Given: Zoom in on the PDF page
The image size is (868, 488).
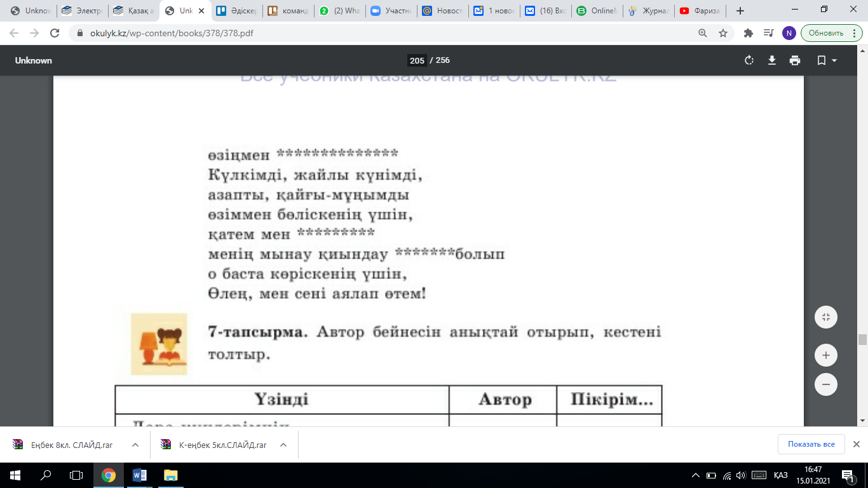Looking at the screenshot, I should point(826,355).
